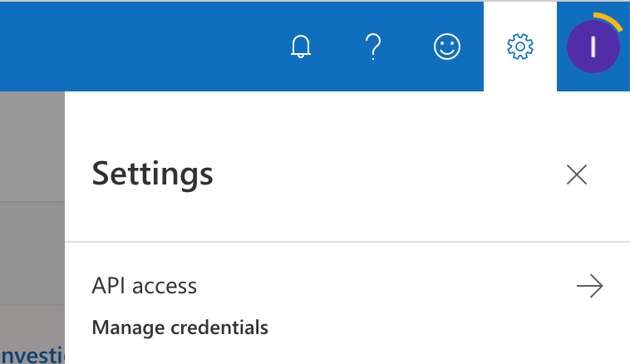Click the arrow next to API access
Viewport: 630px width, 364px height.
coord(589,287)
